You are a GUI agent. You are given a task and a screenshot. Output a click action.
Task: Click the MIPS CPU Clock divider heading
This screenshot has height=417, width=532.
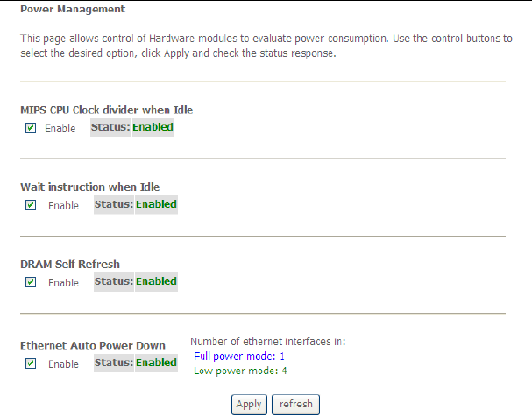click(107, 110)
